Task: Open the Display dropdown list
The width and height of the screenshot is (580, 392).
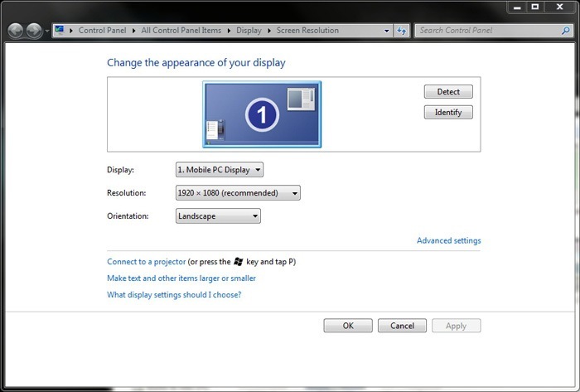Action: point(220,170)
